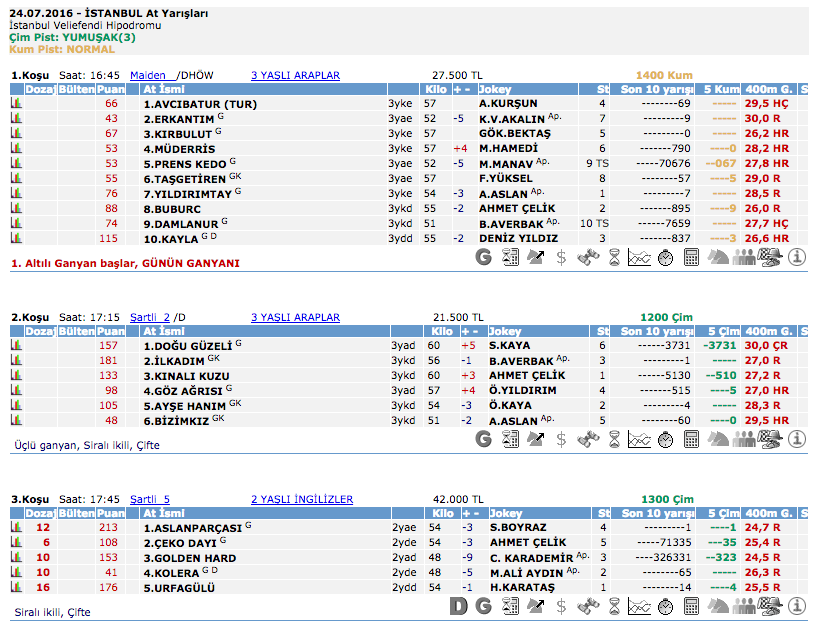This screenshot has width=830, height=632.
Task: Click the 3 YAŞLI ARAPLAR link in race 2
Action: [x=295, y=317]
